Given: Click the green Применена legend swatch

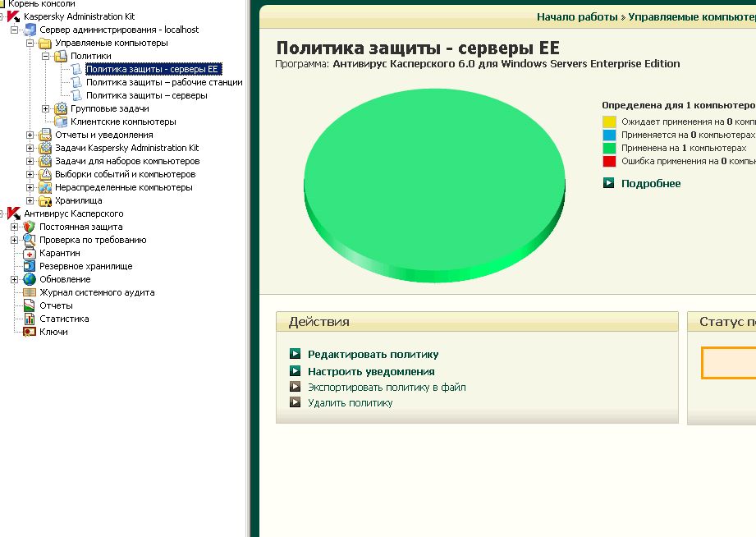Looking at the screenshot, I should 609,148.
